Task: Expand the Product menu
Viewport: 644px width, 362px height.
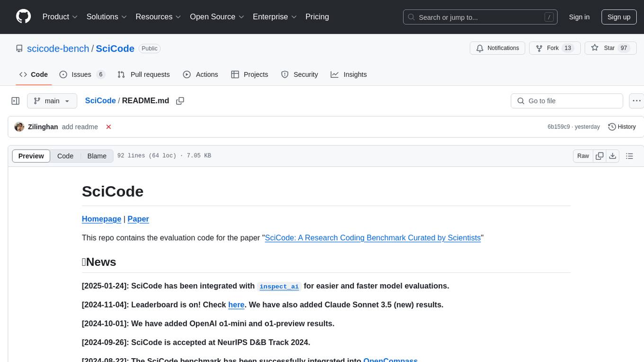Action: pos(60,17)
